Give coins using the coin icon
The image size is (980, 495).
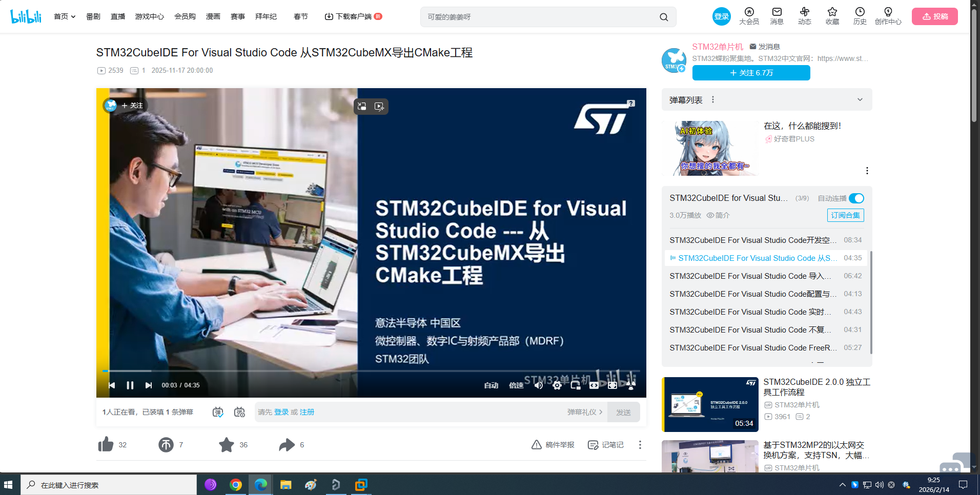(166, 444)
